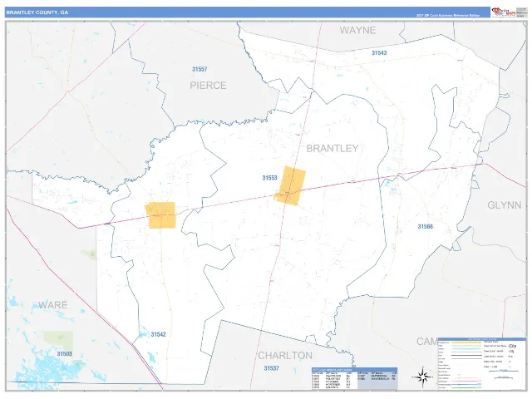Click ZIP code label 31542
532x399 pixels.
click(159, 334)
